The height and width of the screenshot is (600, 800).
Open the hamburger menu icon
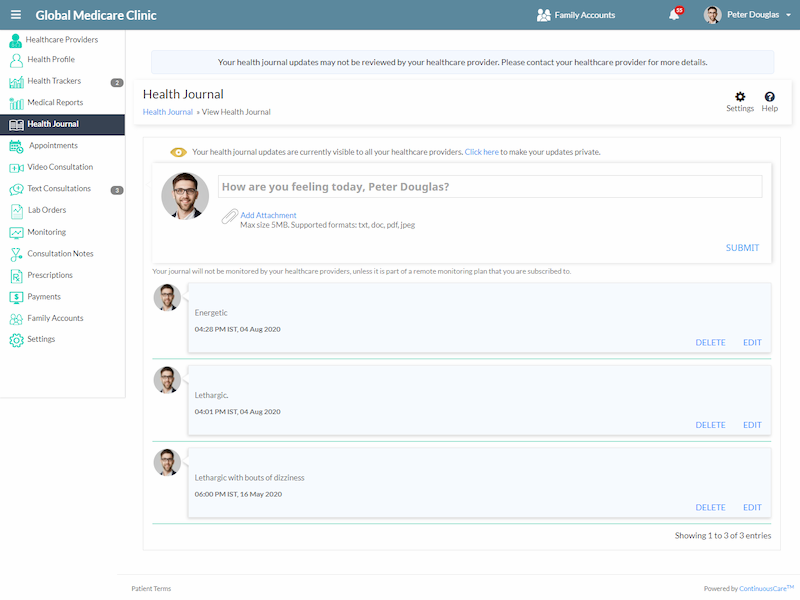15,15
